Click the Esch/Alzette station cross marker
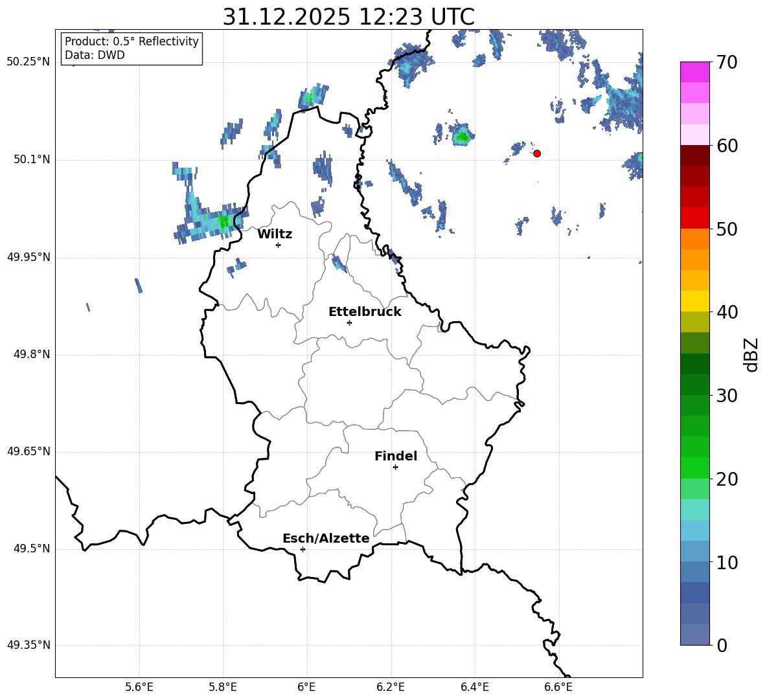This screenshot has height=700, width=767. [303, 549]
